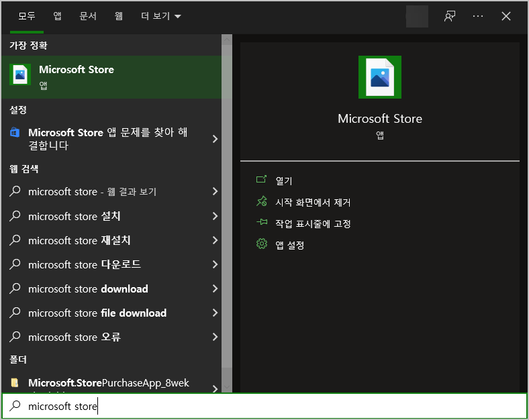Close the search panel with X

click(506, 16)
